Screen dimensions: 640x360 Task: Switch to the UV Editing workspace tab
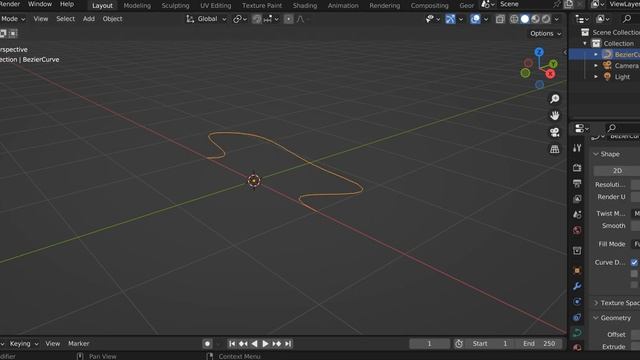216,5
